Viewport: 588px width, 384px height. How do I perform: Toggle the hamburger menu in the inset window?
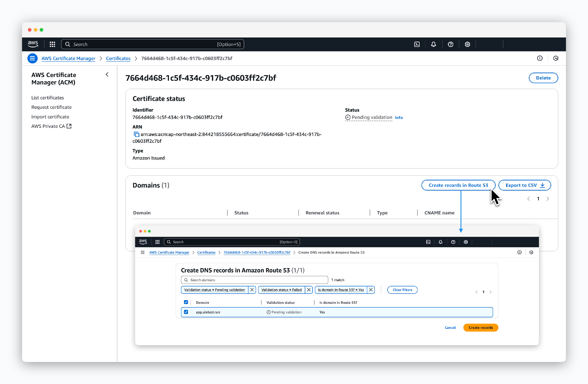(x=143, y=252)
